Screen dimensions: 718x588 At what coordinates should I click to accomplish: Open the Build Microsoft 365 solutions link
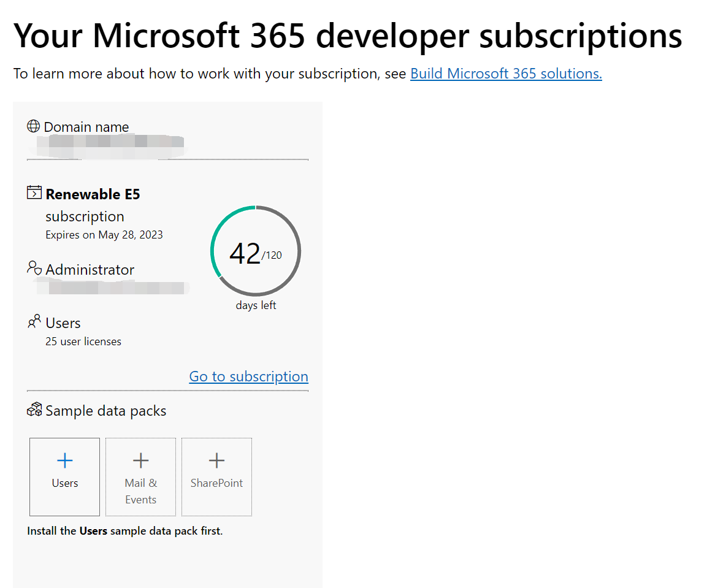coord(506,74)
